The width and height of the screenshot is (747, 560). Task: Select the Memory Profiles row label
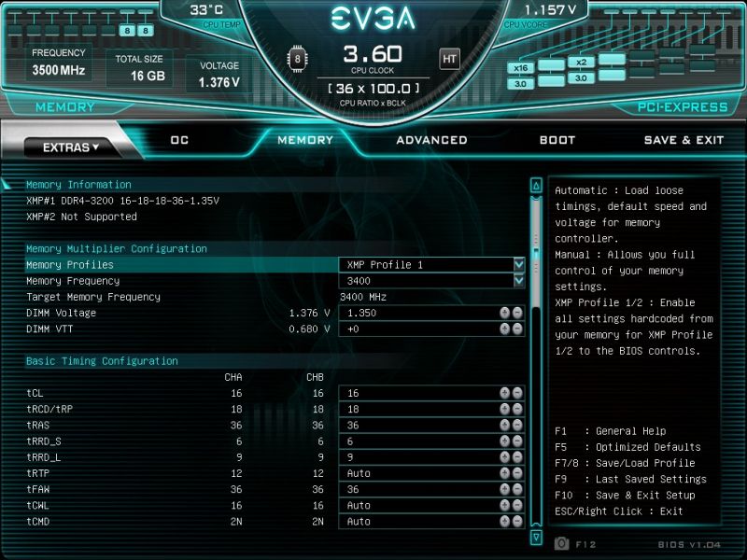(x=70, y=264)
